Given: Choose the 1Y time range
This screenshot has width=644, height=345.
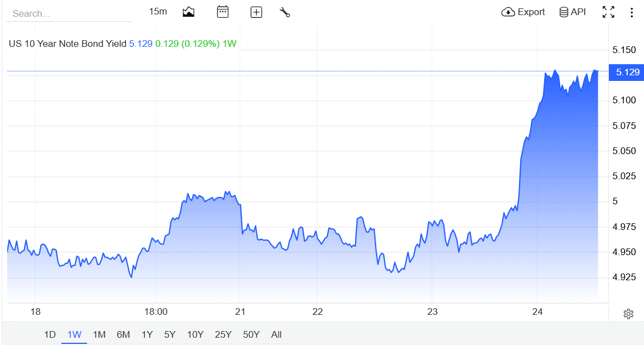Looking at the screenshot, I should point(147,334).
